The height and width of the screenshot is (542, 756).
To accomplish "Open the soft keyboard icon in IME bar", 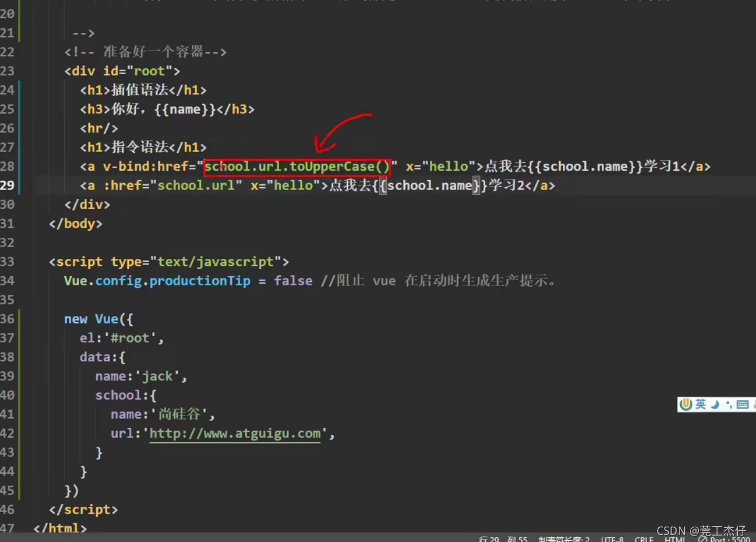I will pyautogui.click(x=742, y=404).
